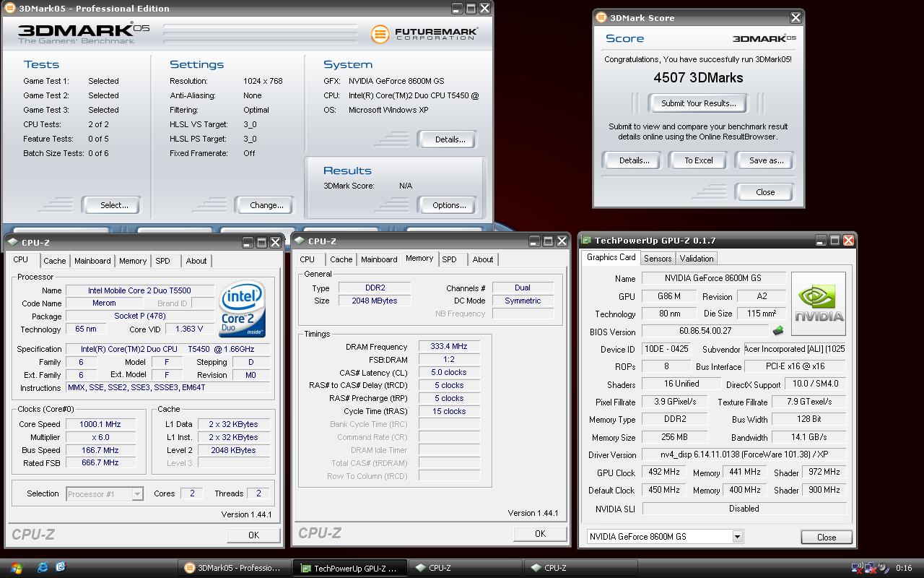The width and height of the screenshot is (924, 578).
Task: Click Code Name field Merom
Action: [x=104, y=303]
